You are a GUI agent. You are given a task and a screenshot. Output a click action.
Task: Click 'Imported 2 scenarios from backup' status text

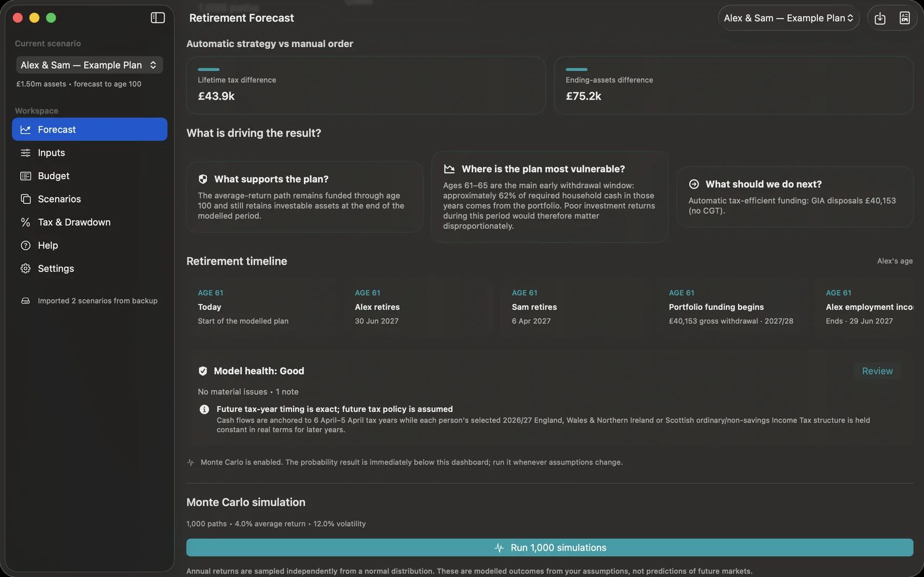(x=98, y=301)
